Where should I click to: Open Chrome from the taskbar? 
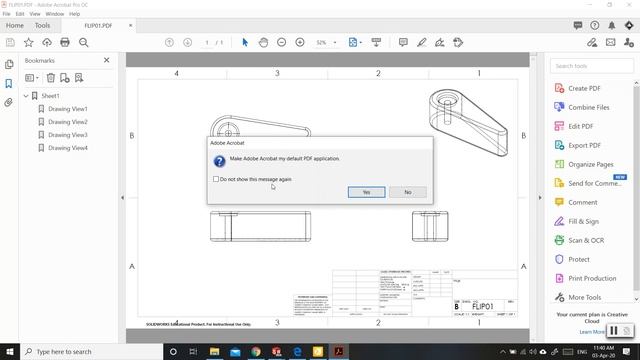(256, 351)
